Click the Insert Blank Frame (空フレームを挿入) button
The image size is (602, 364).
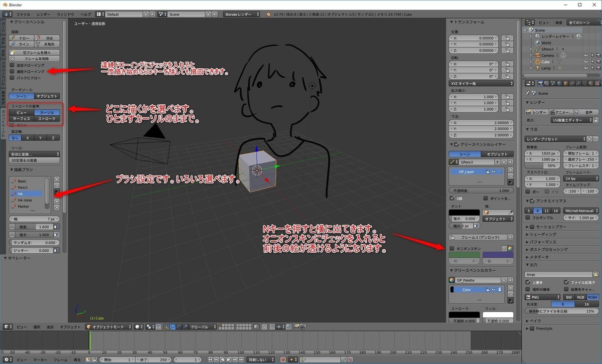pos(35,52)
